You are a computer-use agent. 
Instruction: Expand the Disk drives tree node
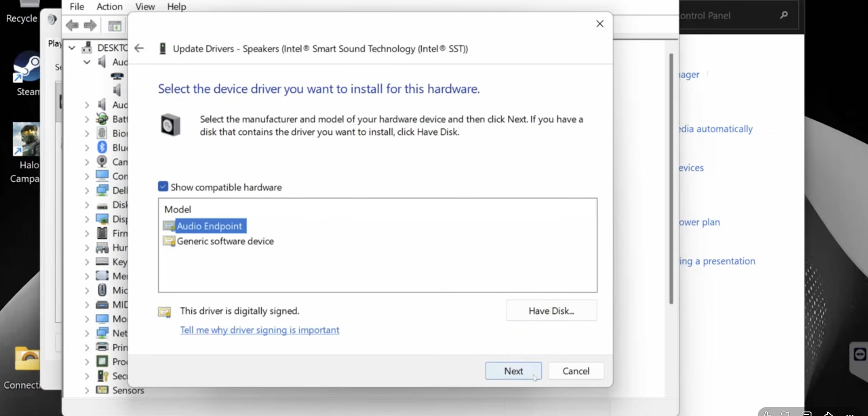[x=87, y=205]
